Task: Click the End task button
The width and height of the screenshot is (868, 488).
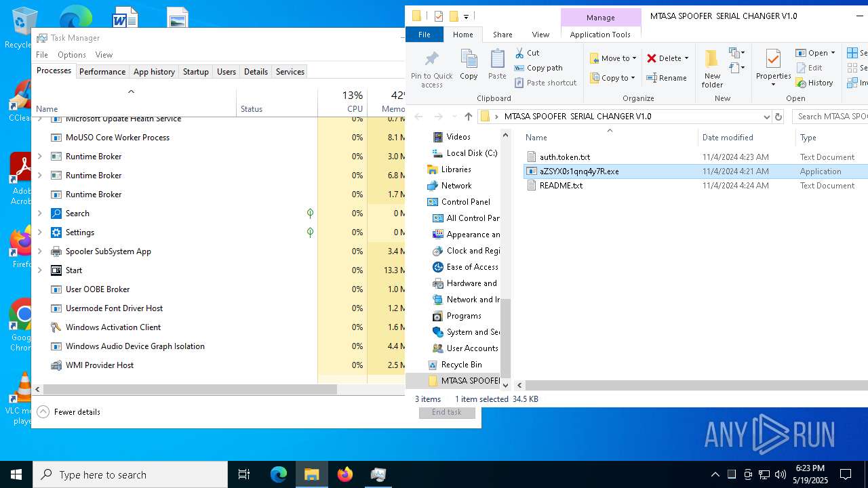Action: pyautogui.click(x=447, y=412)
